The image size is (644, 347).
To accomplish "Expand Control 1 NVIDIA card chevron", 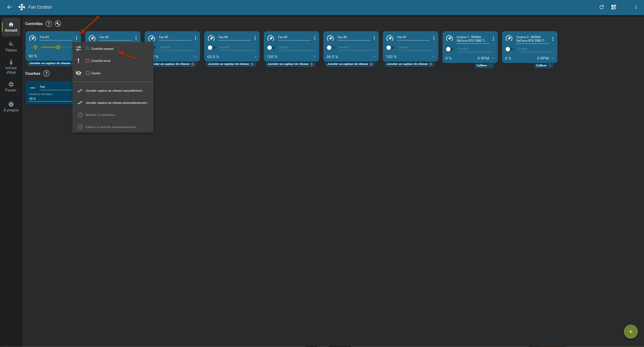I will click(493, 58).
